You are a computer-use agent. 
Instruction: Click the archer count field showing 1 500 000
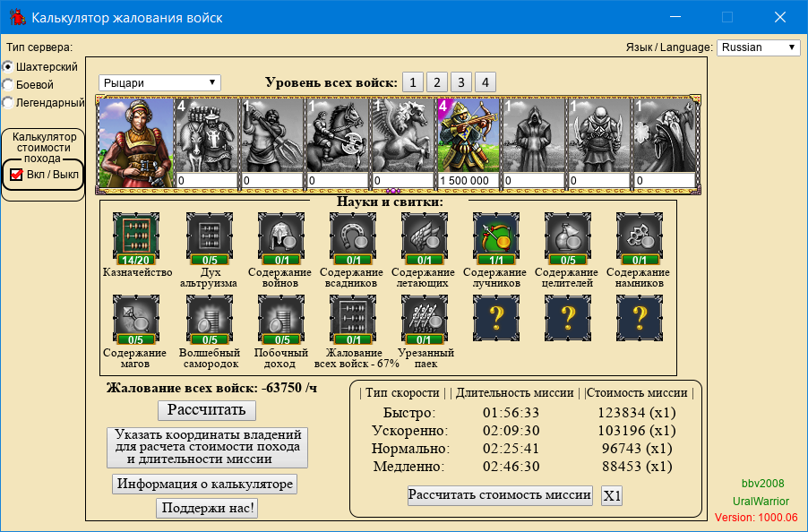click(x=467, y=180)
